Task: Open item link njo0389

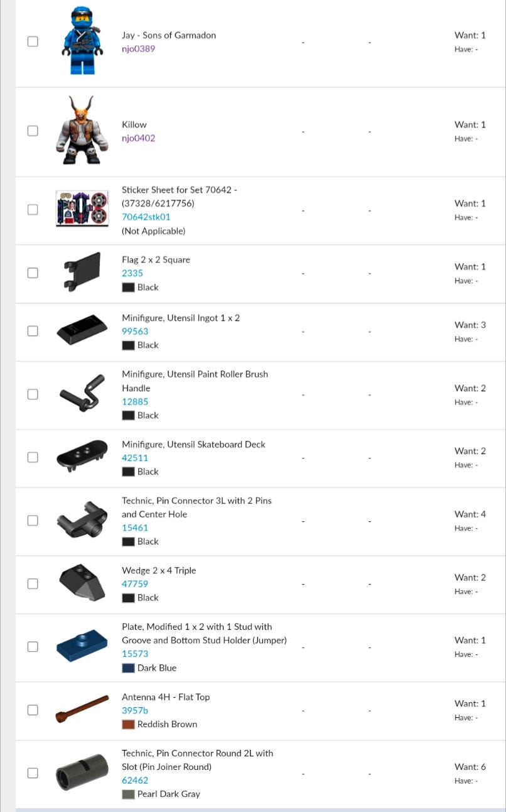Action: 138,49
